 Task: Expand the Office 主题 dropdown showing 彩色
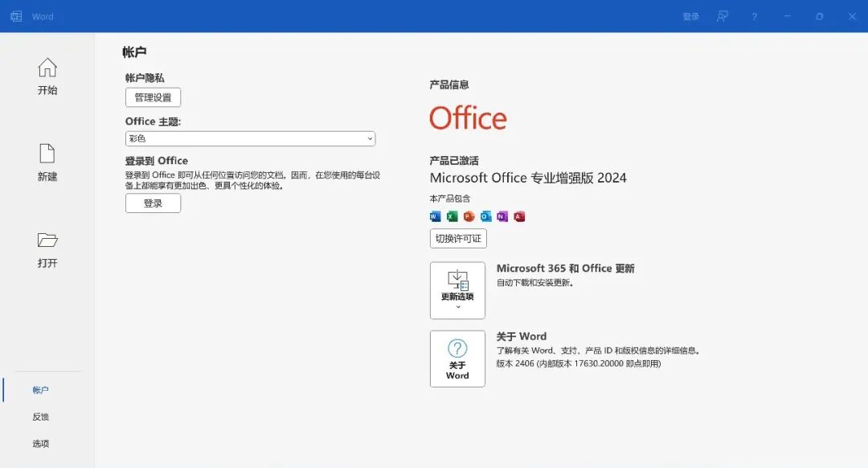pyautogui.click(x=250, y=138)
